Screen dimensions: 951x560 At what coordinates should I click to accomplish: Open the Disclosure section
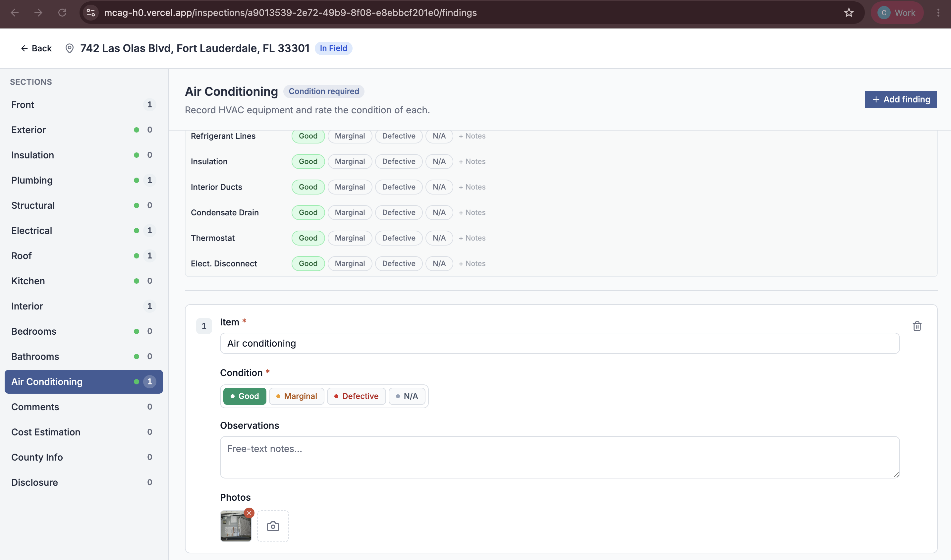[84, 482]
